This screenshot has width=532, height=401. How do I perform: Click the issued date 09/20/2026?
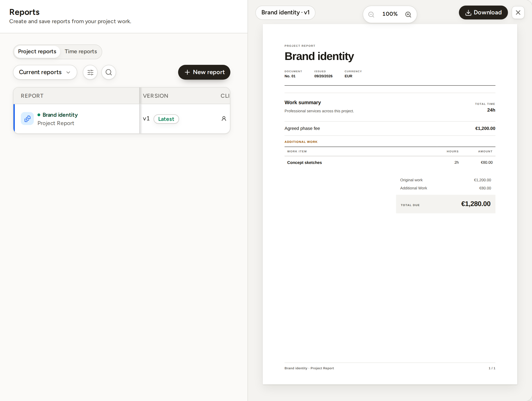coord(323,76)
